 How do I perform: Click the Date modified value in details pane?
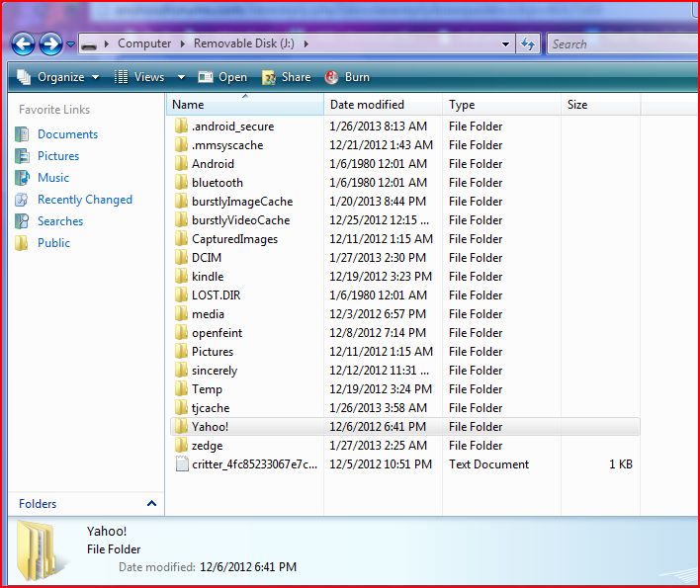(248, 567)
